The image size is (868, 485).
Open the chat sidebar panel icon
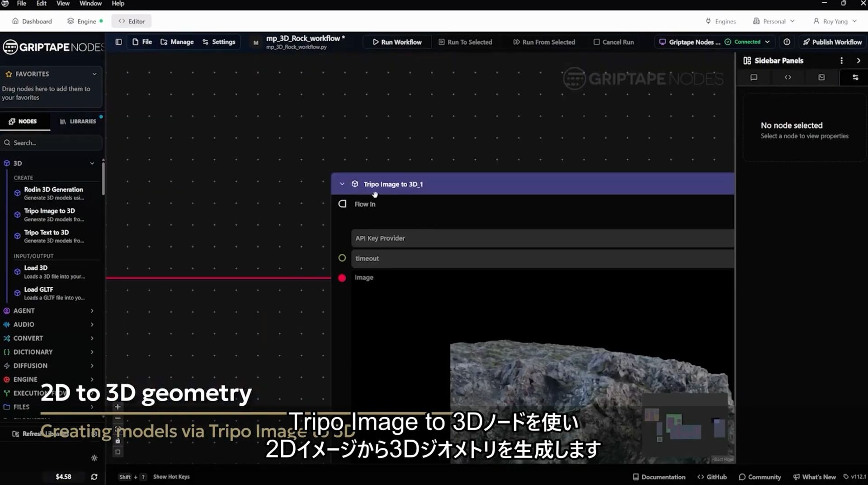pyautogui.click(x=754, y=77)
